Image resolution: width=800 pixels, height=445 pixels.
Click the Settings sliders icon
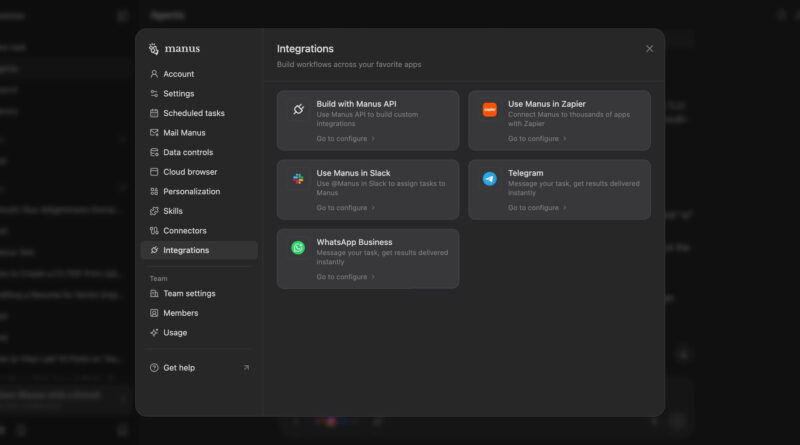pyautogui.click(x=154, y=93)
